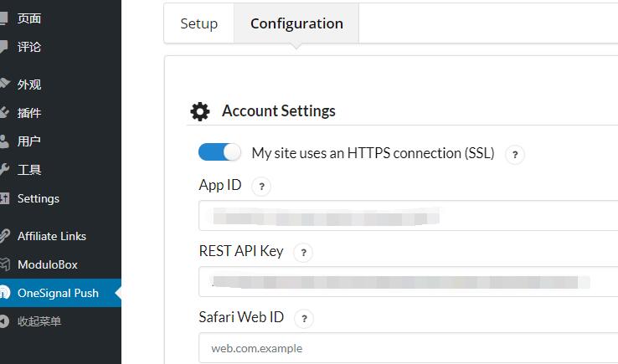Open help tooltip for HTTPS connection
Screen dimensions: 618x364
point(515,154)
